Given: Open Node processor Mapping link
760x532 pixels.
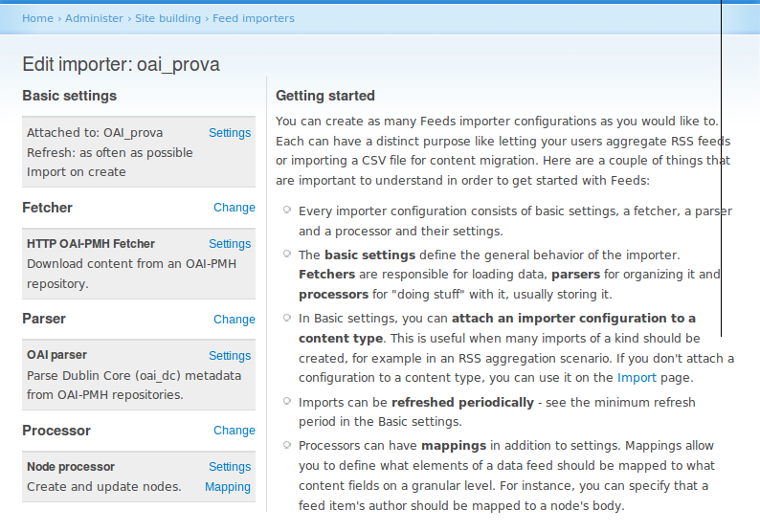Looking at the screenshot, I should 228,487.
